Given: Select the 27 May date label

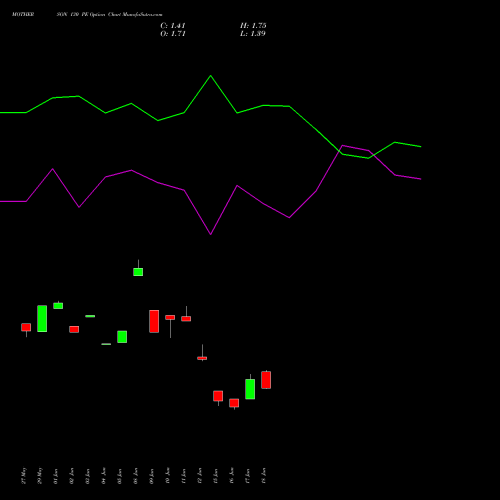Looking at the screenshot, I should pos(24,476).
